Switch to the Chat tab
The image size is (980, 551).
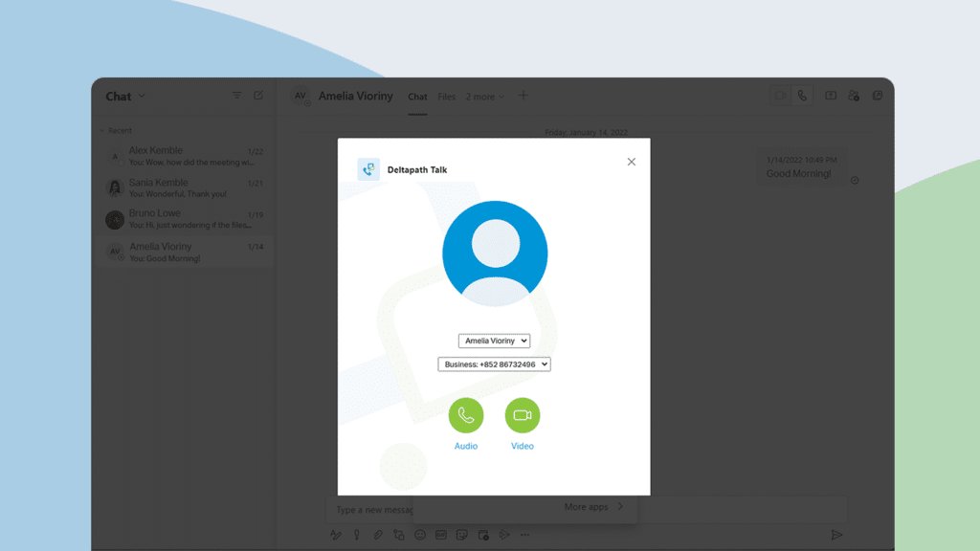417,97
